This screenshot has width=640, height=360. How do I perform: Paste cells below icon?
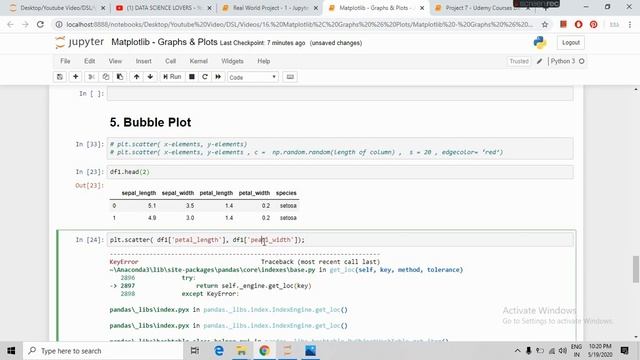[120, 77]
